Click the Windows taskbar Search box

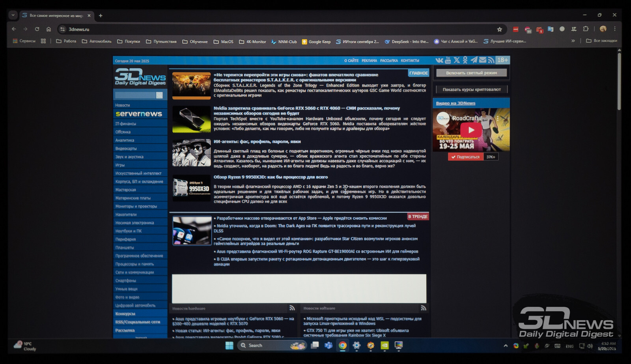[x=271, y=345]
